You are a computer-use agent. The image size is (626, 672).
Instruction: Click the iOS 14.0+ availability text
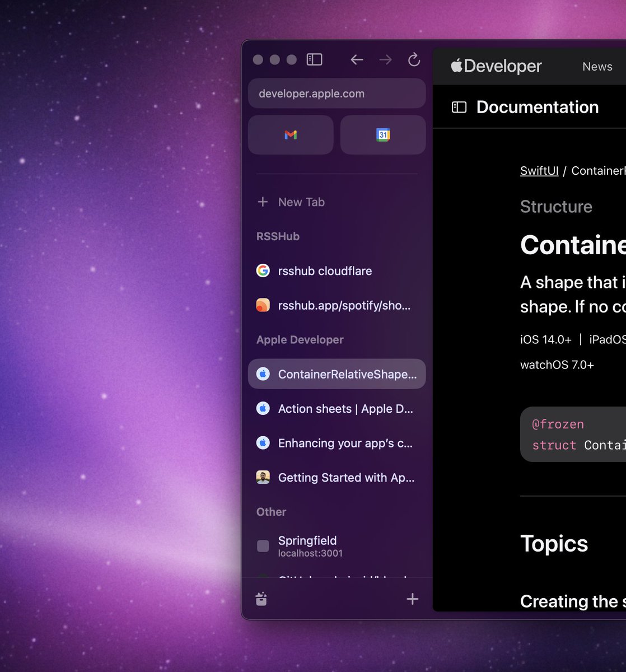click(546, 339)
